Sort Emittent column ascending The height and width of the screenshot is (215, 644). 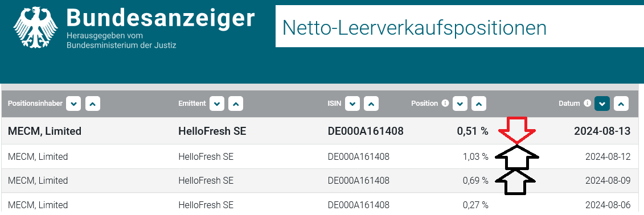(236, 104)
